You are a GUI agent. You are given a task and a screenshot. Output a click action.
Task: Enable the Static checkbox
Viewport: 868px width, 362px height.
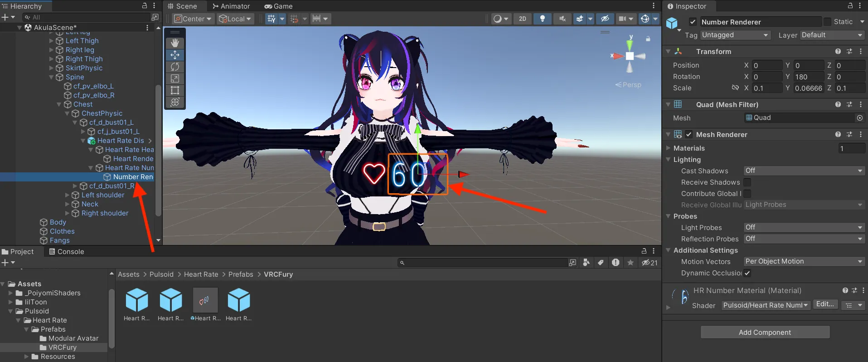click(x=828, y=22)
